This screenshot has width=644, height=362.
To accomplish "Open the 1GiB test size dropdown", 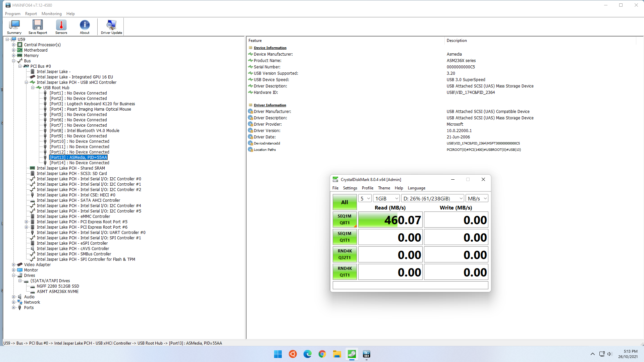I will click(387, 198).
